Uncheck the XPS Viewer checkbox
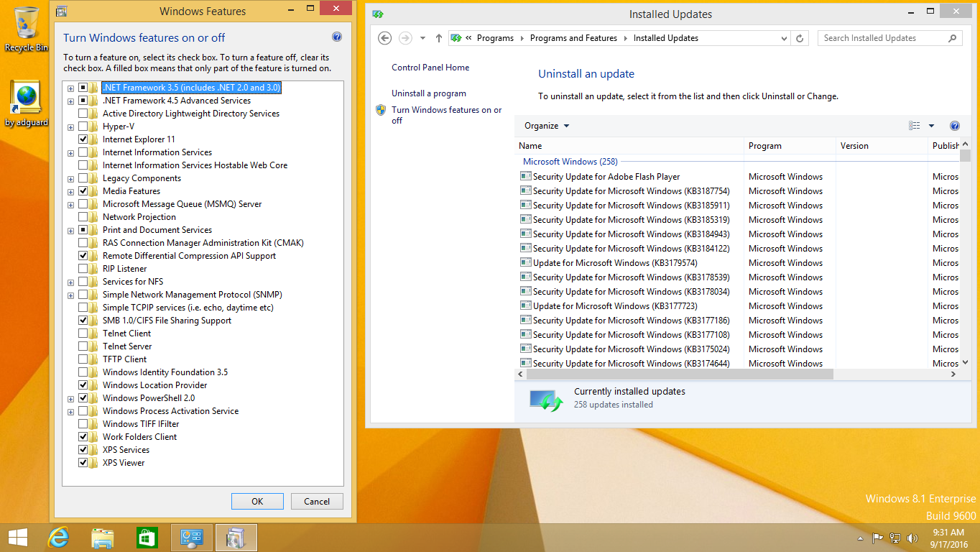Screen dimensions: 980x552 [83, 463]
